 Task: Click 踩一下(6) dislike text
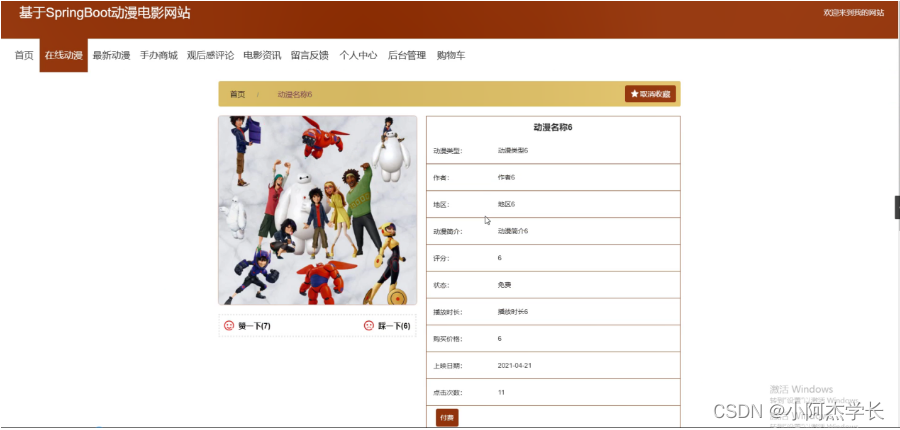coord(394,326)
